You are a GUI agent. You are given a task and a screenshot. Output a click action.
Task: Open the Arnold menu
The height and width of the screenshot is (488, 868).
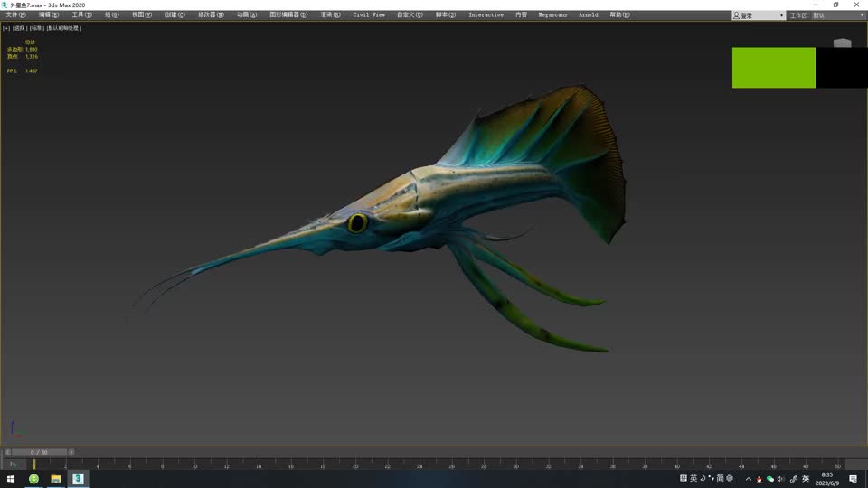pyautogui.click(x=588, y=15)
